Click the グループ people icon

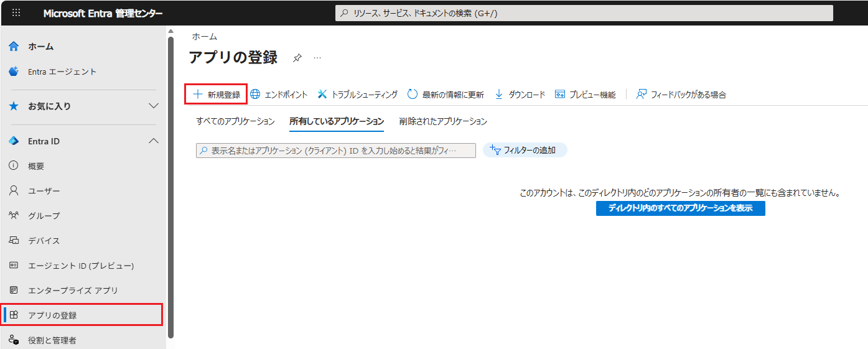(x=14, y=216)
